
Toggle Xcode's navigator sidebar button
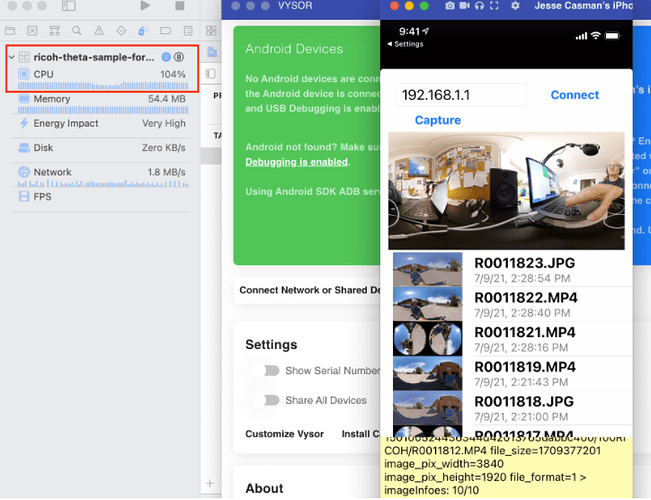click(69, 6)
